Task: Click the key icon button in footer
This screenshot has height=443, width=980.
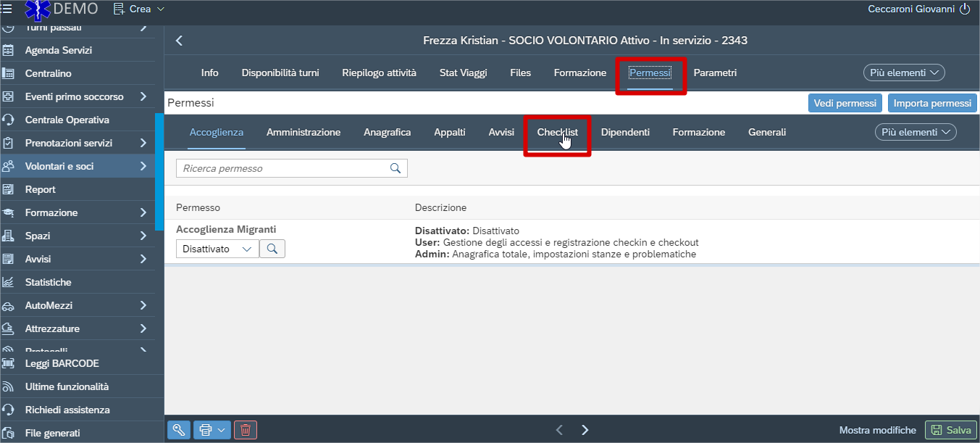Action: 179,430
